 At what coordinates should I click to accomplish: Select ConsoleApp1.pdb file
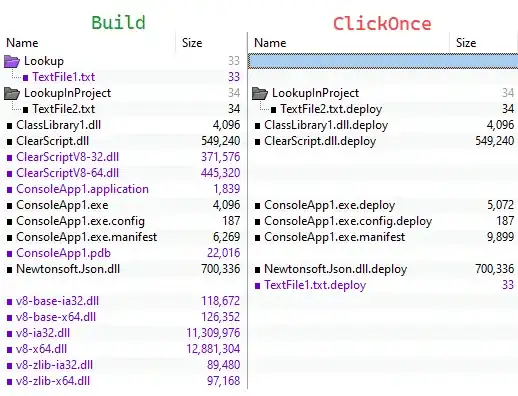click(63, 253)
